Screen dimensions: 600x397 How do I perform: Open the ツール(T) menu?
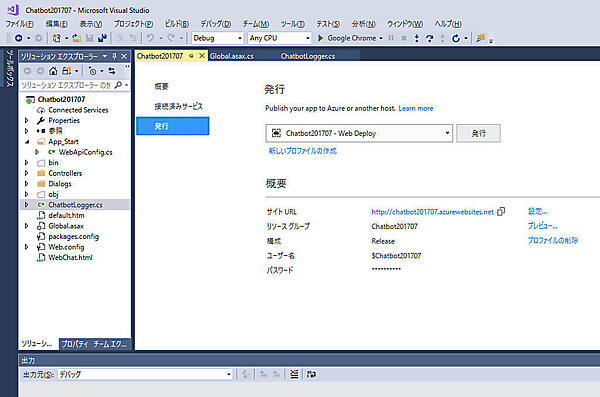pyautogui.click(x=292, y=24)
